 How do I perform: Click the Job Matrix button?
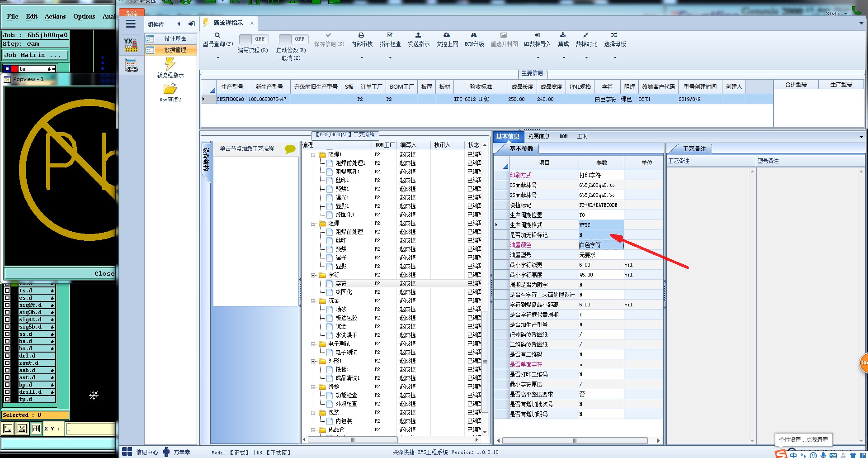pyautogui.click(x=35, y=55)
